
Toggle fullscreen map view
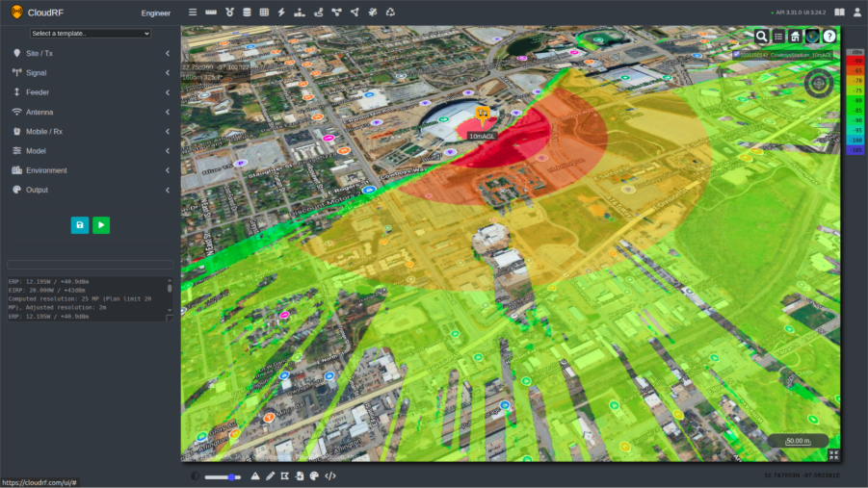[x=833, y=454]
